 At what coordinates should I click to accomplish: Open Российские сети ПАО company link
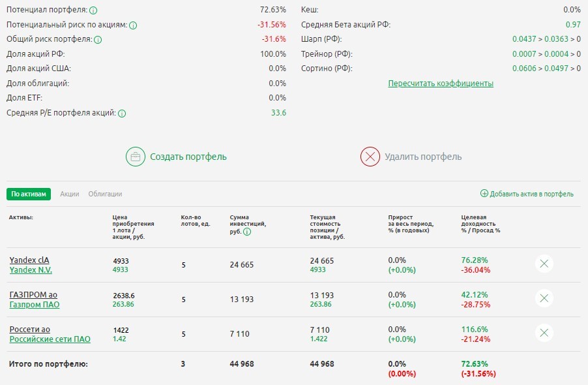click(50, 339)
